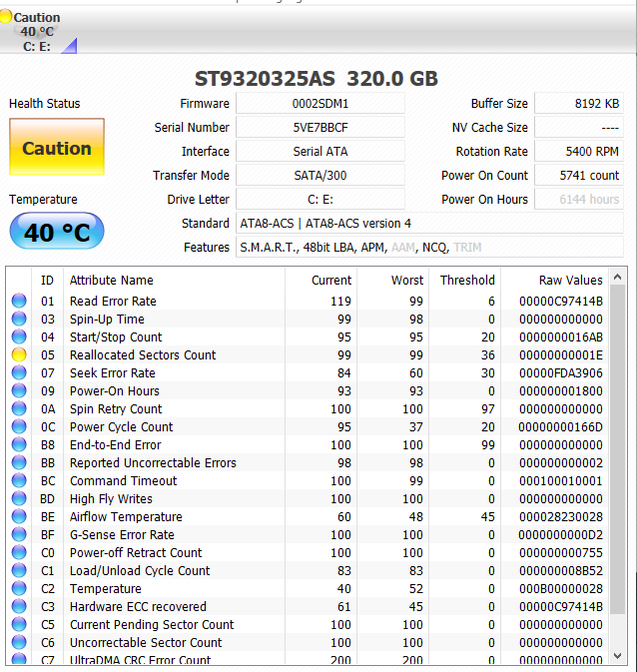The height and width of the screenshot is (672, 637).
Task: Click the blue status icon for Power Cycle Count
Action: [x=19, y=426]
